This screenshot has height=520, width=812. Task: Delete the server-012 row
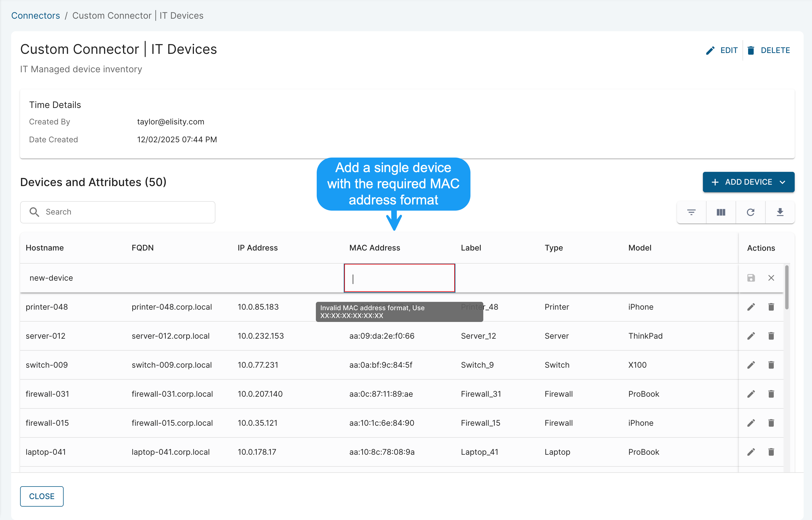pos(771,336)
